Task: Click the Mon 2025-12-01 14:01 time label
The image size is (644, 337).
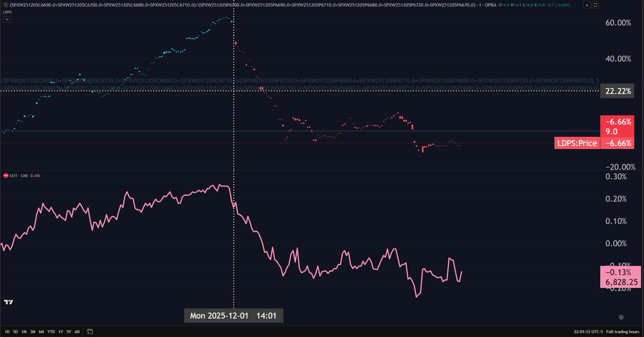Action: point(233,316)
